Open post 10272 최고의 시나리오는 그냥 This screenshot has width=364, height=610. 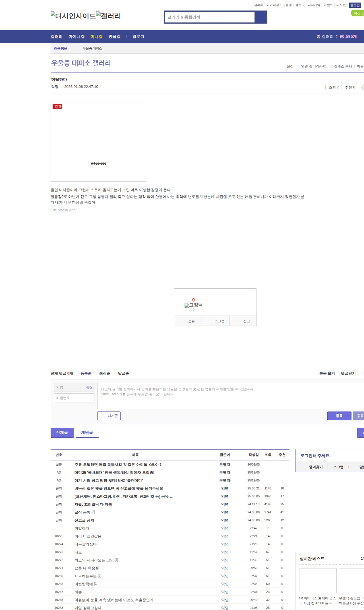click(94, 560)
